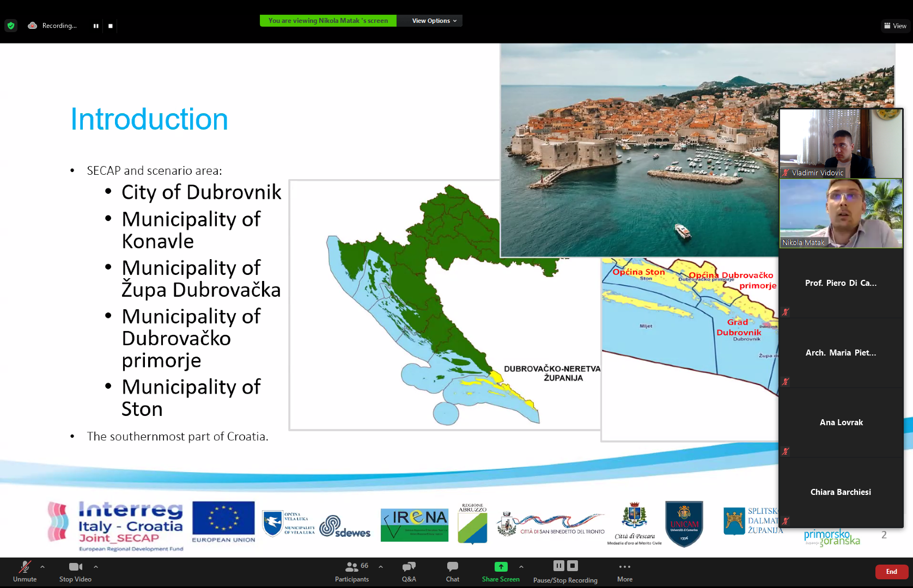Screen dimensions: 913x588
Task: Expand audio settings arrow next to Unmute
Action: click(x=42, y=567)
